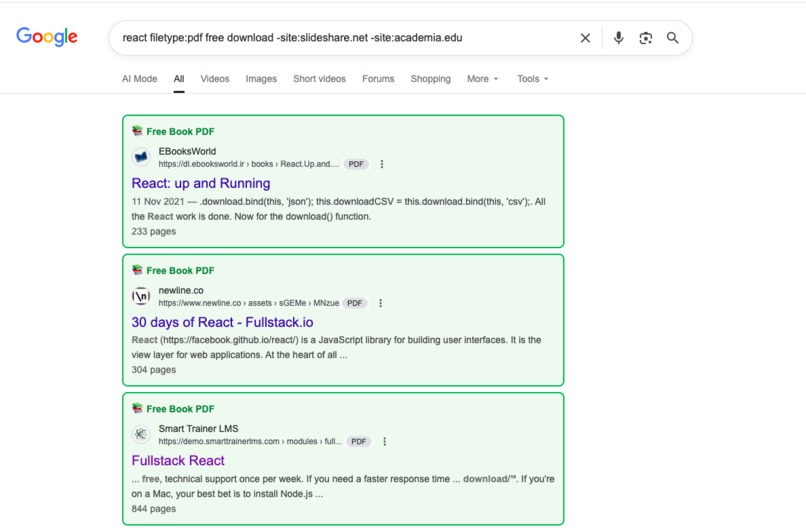
Task: Click the 844 pages text
Action: click(154, 508)
